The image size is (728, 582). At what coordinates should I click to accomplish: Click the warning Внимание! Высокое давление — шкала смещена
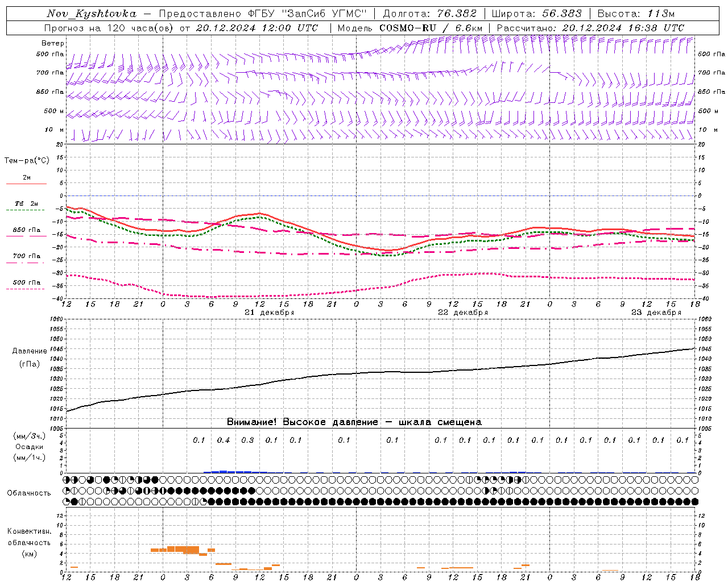pyautogui.click(x=354, y=422)
